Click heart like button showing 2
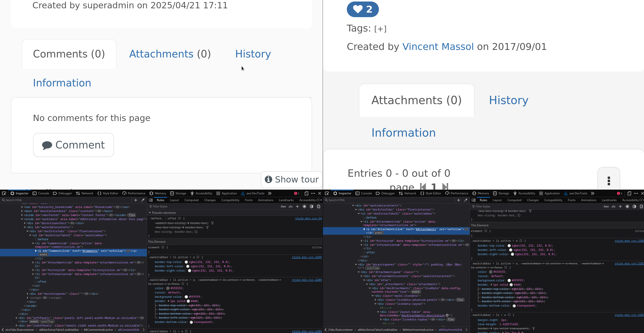This screenshot has height=333, width=644. [363, 9]
